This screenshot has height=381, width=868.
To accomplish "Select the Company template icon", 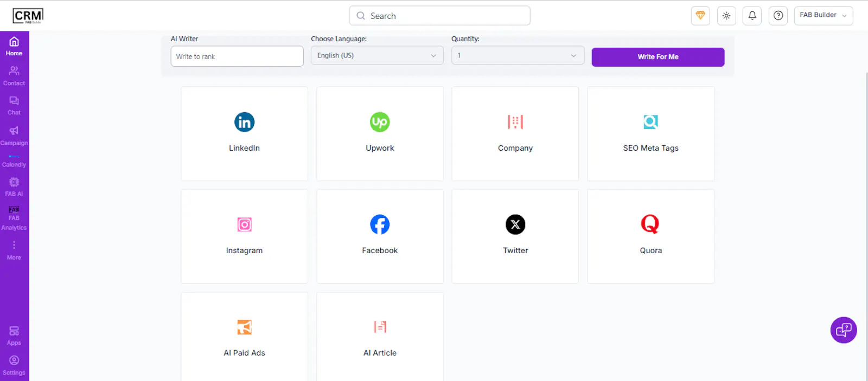I will pos(515,122).
